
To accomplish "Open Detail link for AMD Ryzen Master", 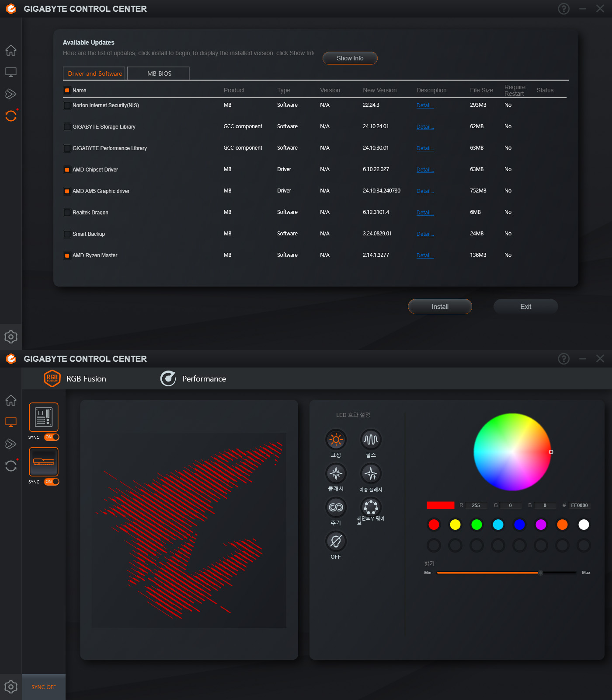I will tap(425, 255).
